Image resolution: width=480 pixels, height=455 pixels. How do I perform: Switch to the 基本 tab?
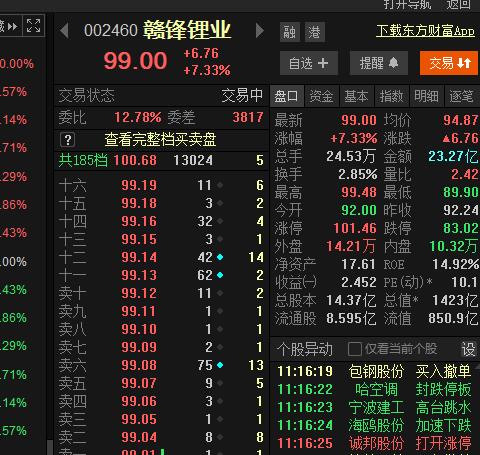357,97
